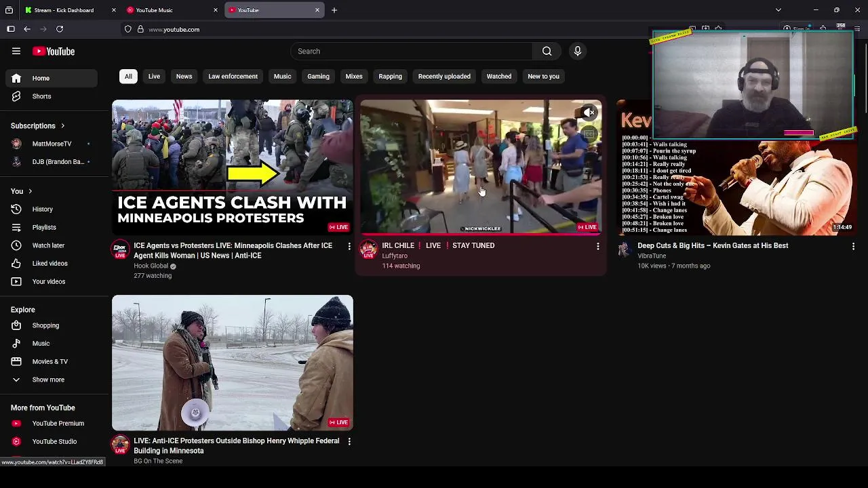The width and height of the screenshot is (868, 488).
Task: Open the MattMorseTV subscription channel
Action: 52,144
